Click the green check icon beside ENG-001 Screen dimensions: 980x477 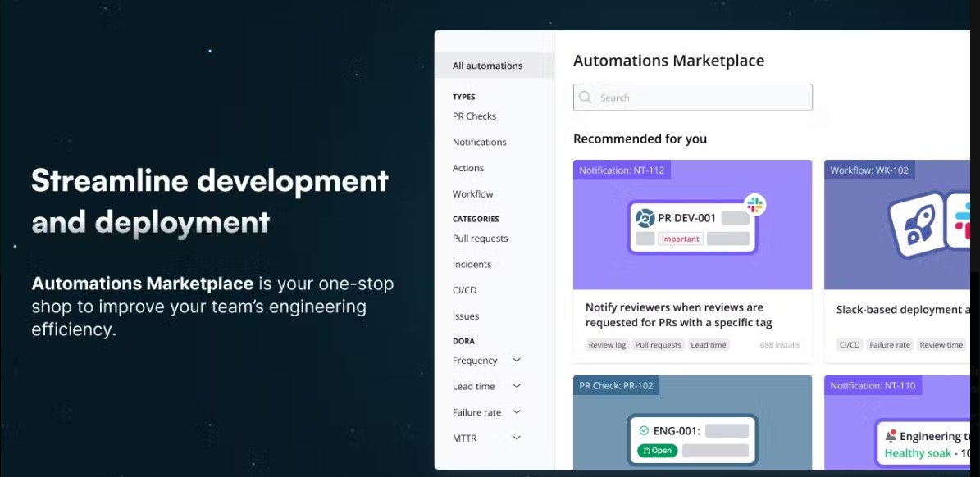coord(644,430)
